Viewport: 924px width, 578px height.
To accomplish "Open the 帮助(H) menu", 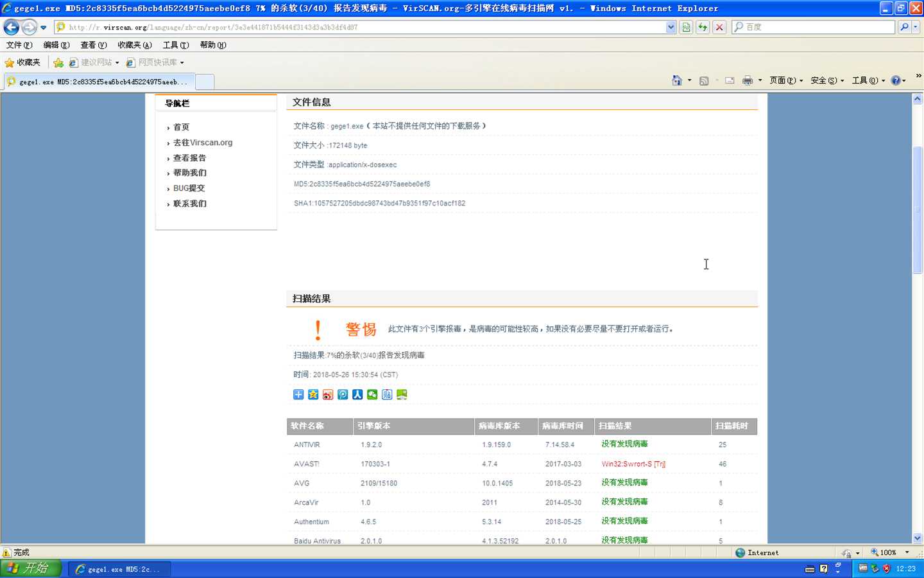I will (x=213, y=45).
